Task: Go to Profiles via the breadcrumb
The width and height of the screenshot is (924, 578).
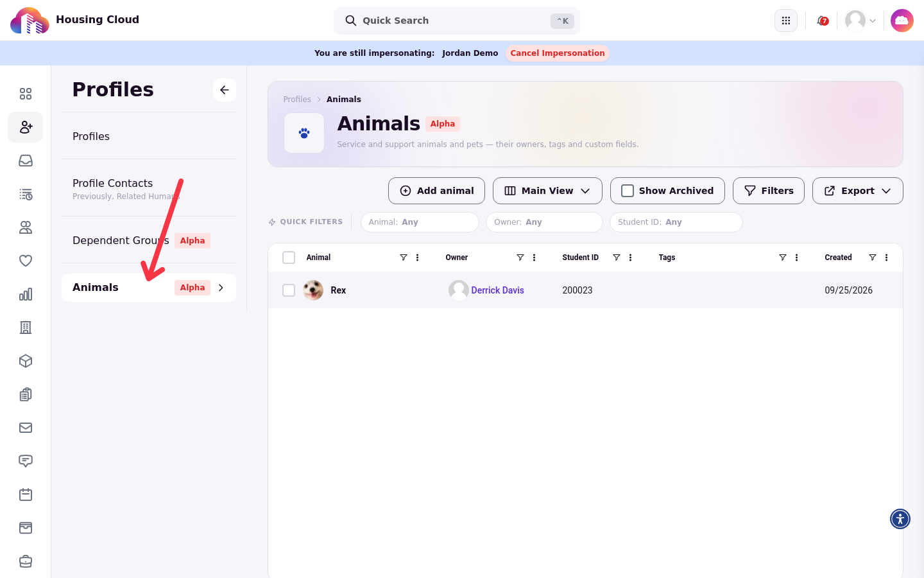Action: pos(297,100)
